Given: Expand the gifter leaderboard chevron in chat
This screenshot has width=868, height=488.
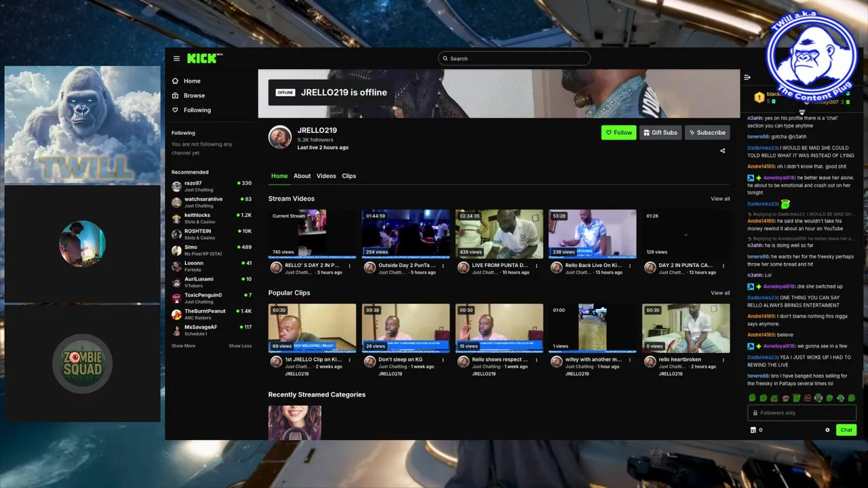Looking at the screenshot, I should (802, 113).
